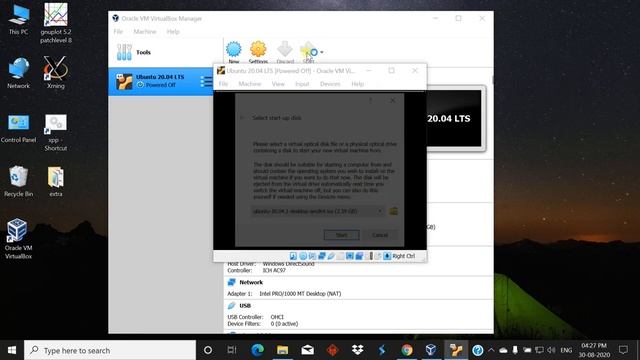Click the optical disc indicator in VM status bar

tap(303, 256)
